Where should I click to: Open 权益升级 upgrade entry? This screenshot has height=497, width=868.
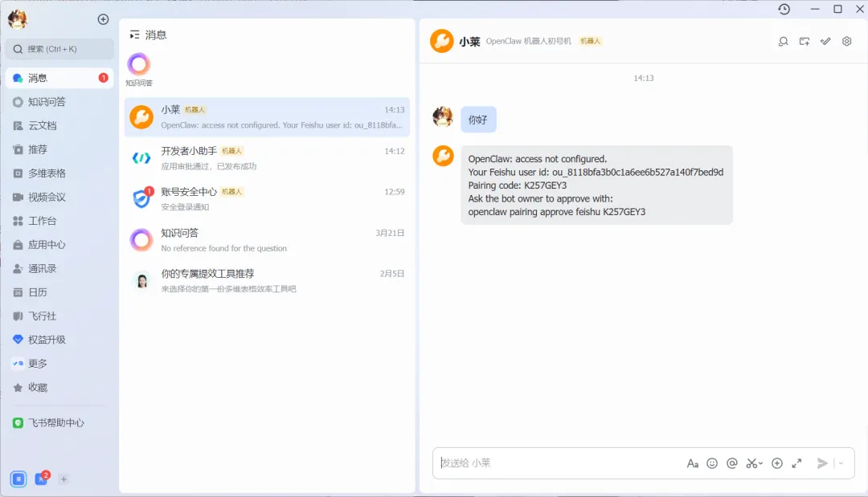[x=59, y=340]
